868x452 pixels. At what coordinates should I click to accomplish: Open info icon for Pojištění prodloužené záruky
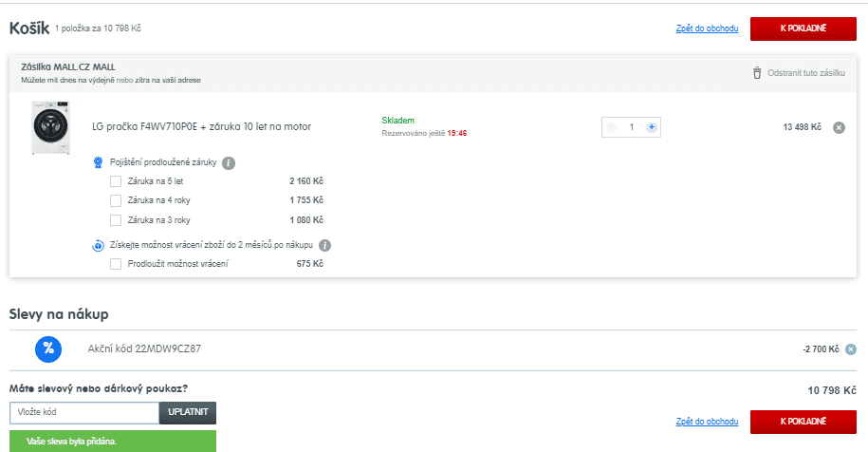pyautogui.click(x=229, y=163)
